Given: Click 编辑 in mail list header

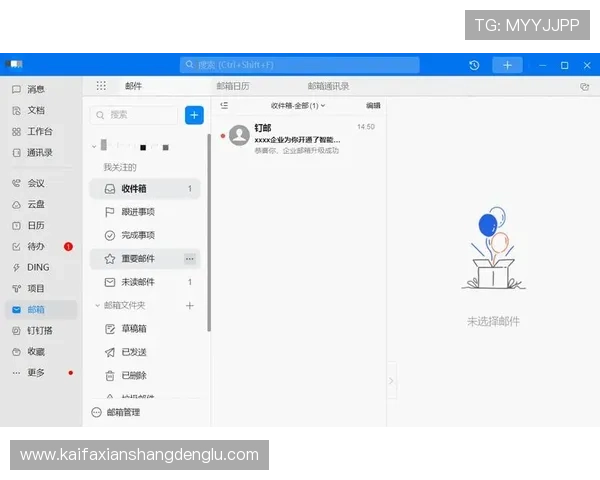Looking at the screenshot, I should (373, 106).
